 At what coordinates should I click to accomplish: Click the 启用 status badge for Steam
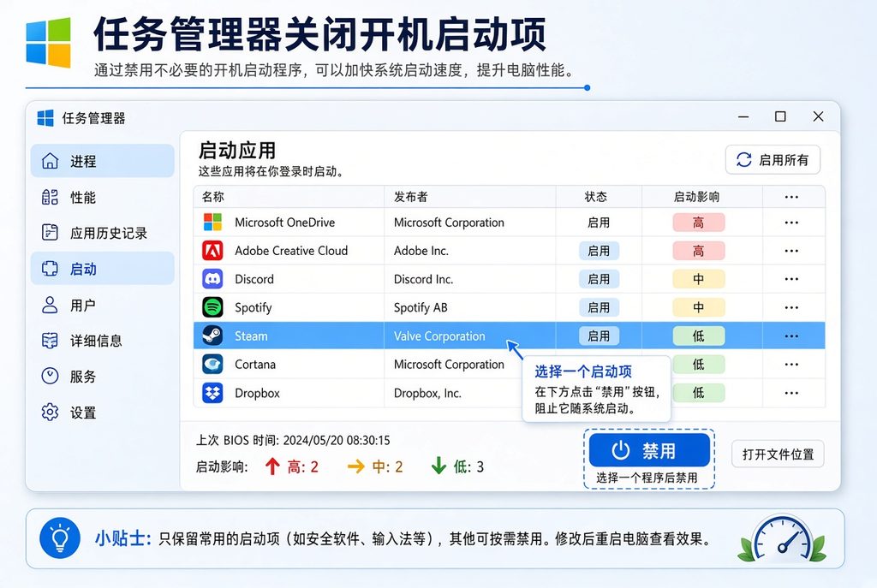pos(599,336)
